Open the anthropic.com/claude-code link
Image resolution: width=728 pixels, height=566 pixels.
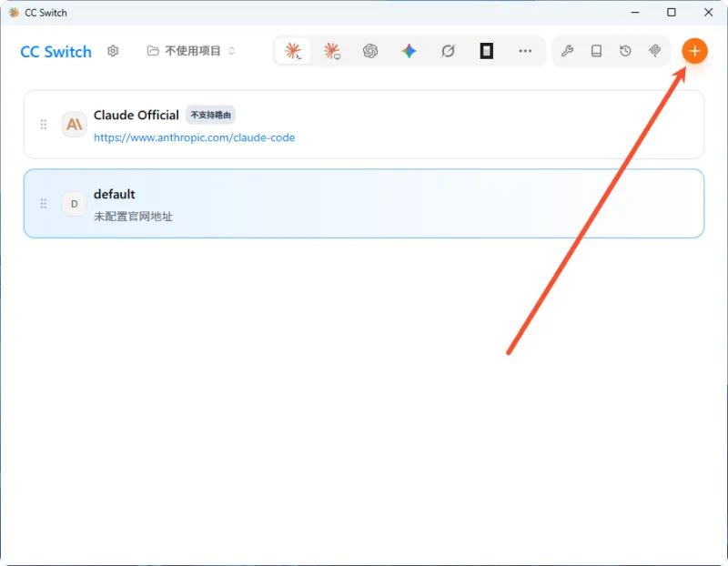pyautogui.click(x=194, y=137)
